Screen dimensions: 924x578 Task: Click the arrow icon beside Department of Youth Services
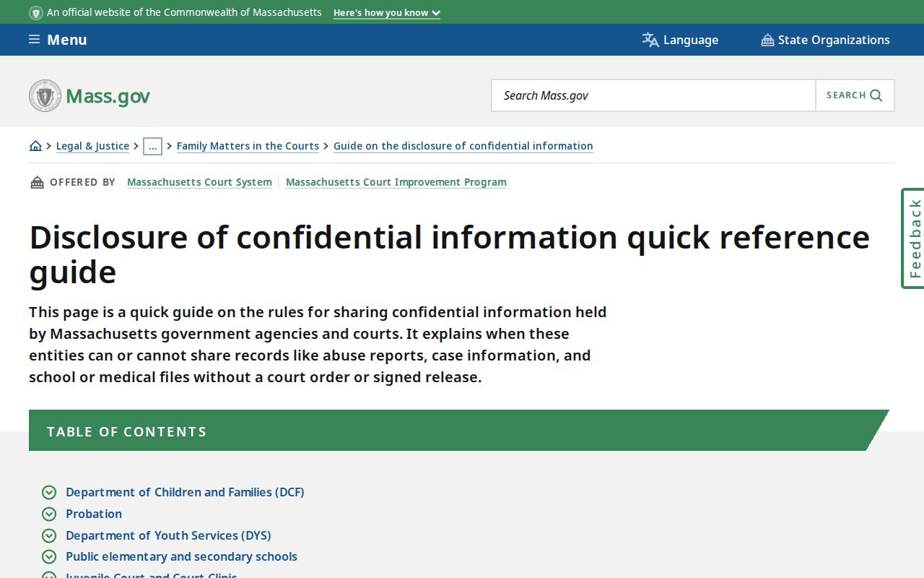(x=49, y=535)
